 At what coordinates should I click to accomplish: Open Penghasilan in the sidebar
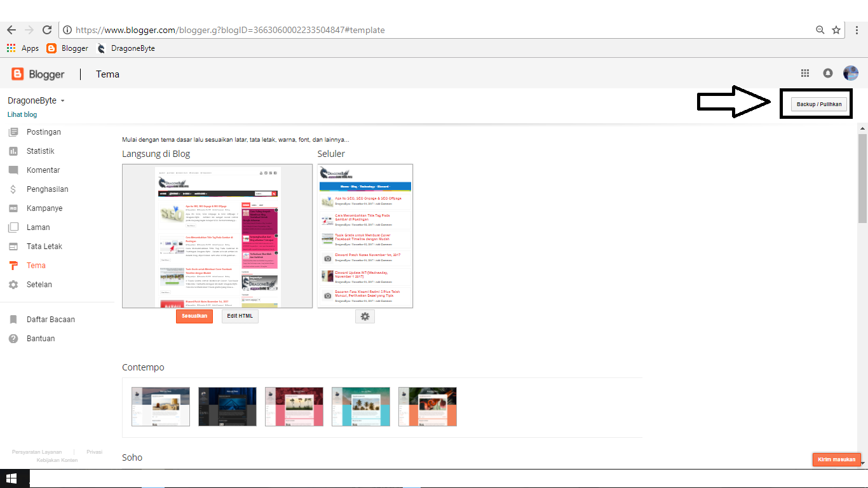(48, 189)
